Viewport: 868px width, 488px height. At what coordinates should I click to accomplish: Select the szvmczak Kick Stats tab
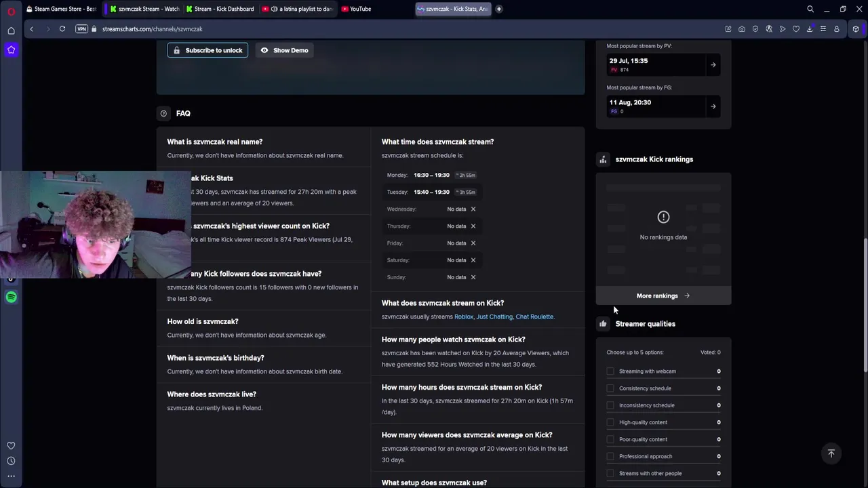(x=453, y=9)
